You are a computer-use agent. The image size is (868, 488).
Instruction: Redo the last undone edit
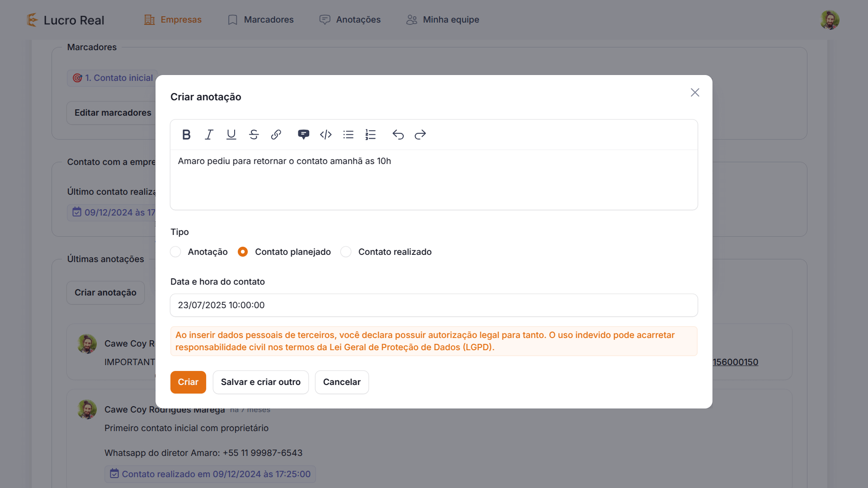tap(420, 135)
